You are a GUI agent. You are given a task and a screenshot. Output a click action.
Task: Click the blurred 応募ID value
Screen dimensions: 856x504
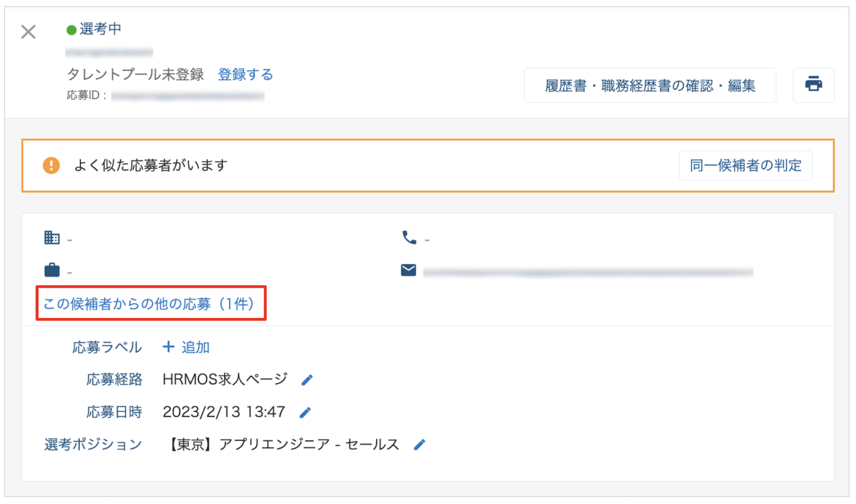point(188,96)
